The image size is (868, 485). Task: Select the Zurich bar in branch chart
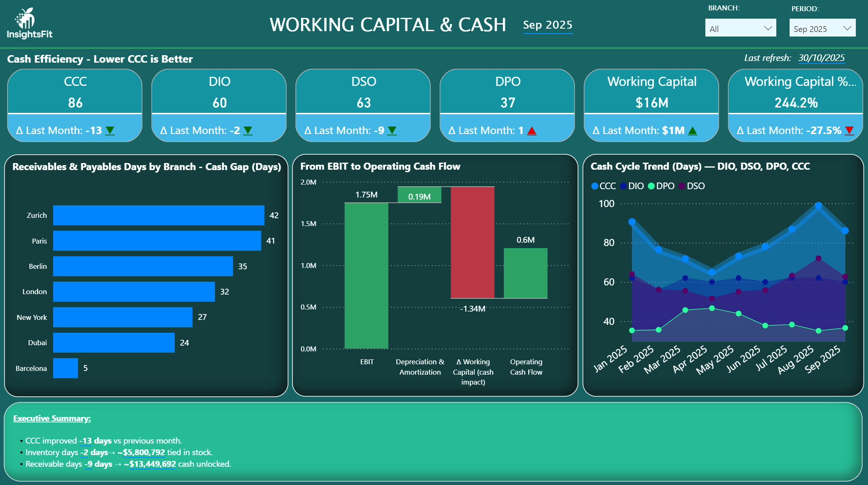(x=158, y=215)
